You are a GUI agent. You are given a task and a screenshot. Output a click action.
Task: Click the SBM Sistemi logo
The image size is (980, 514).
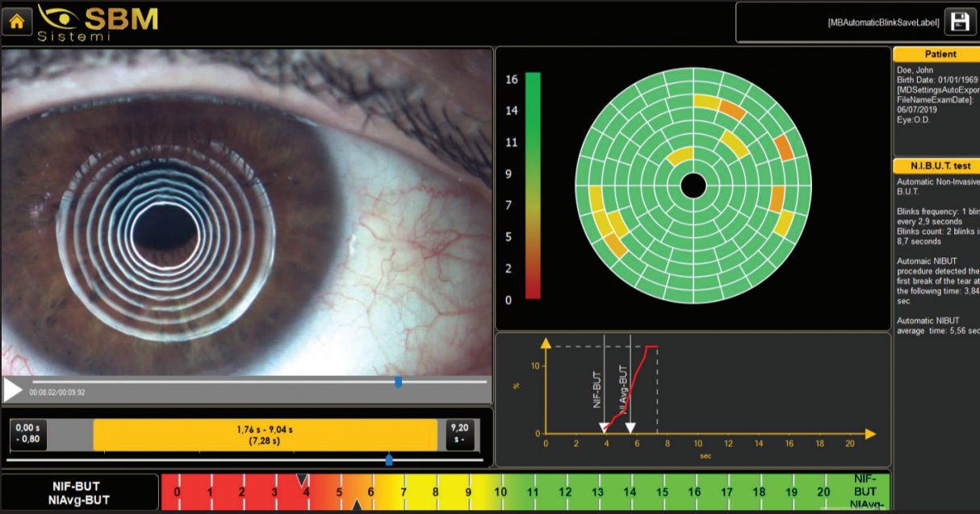pos(97,23)
